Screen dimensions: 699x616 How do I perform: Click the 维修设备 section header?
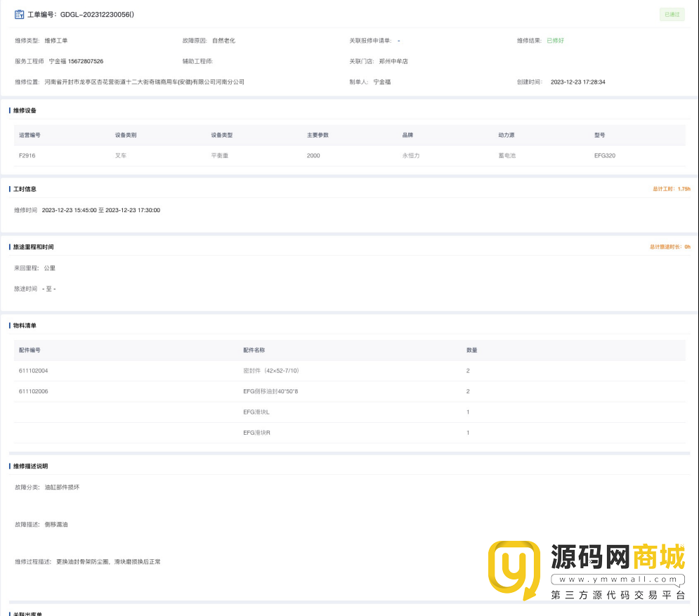(25, 110)
